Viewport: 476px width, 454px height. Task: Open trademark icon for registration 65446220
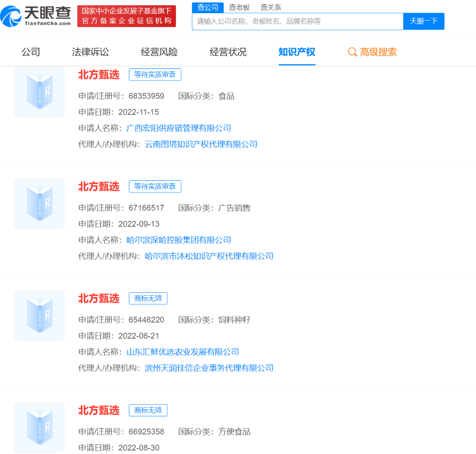click(40, 316)
